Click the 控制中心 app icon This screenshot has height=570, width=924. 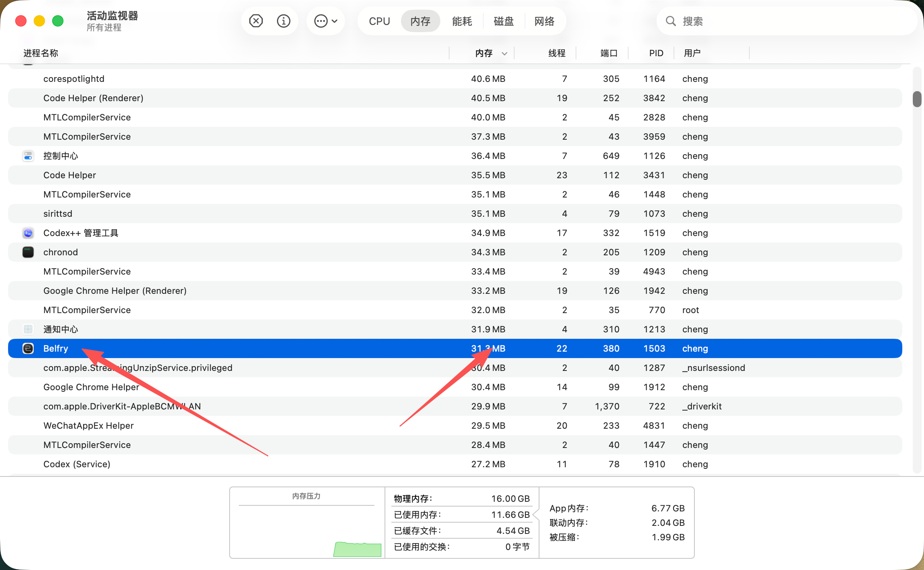28,156
